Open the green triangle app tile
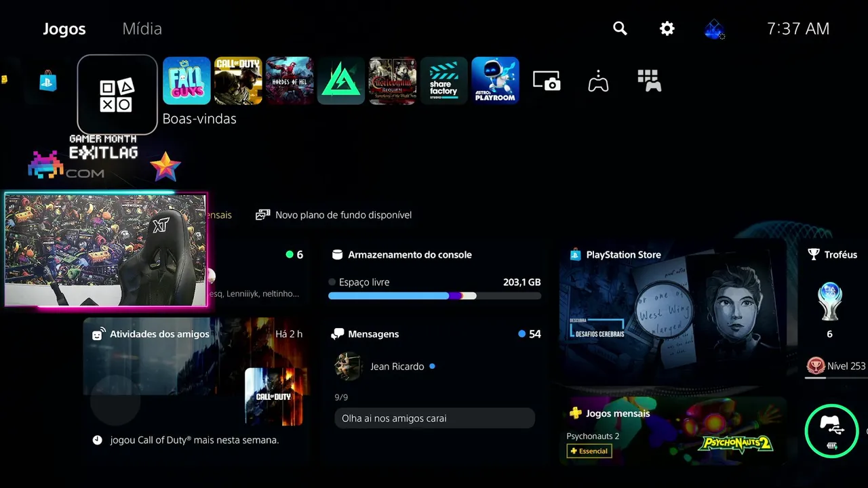 (341, 81)
